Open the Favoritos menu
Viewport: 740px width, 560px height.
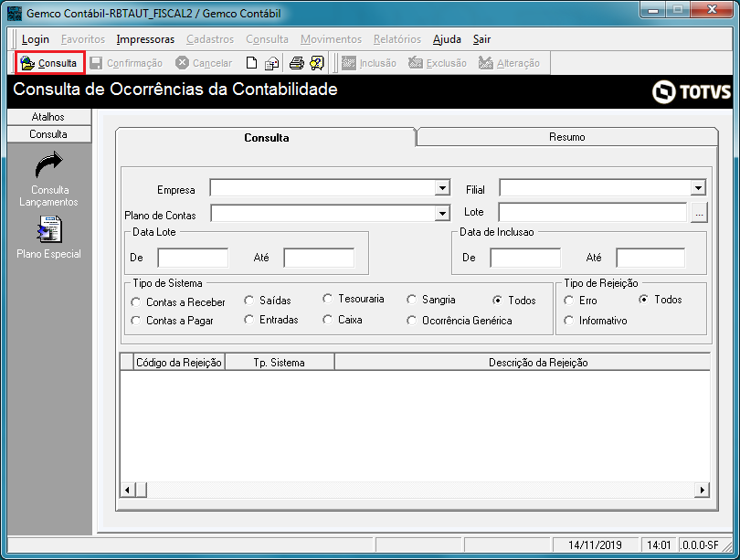point(83,39)
